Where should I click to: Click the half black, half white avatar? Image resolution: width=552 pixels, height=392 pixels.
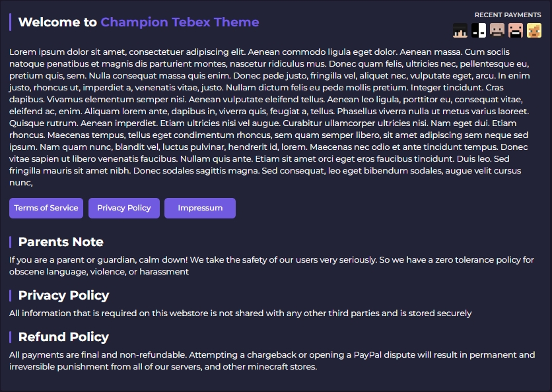479,30
